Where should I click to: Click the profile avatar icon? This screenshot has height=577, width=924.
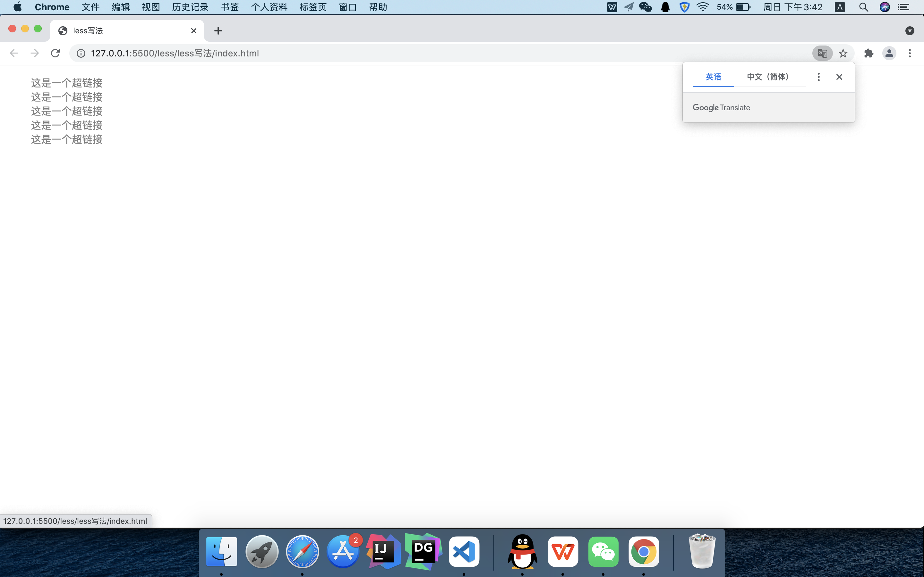tap(889, 53)
